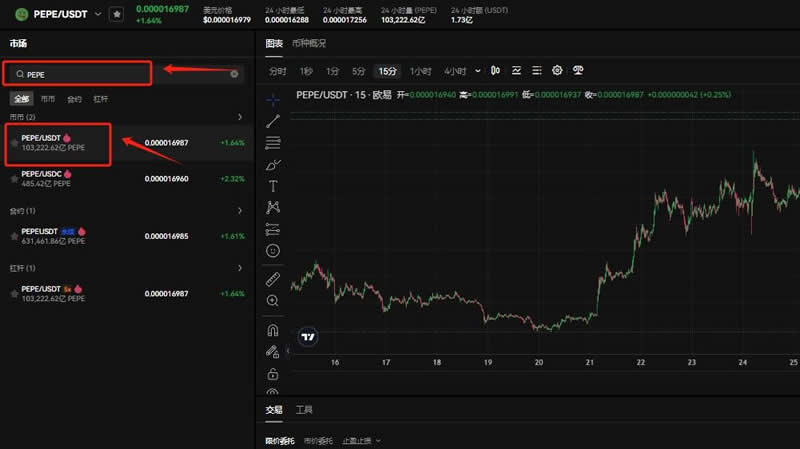Toggle favorite star for PEPE/USDC
Image resolution: width=800 pixels, height=449 pixels.
click(x=14, y=179)
